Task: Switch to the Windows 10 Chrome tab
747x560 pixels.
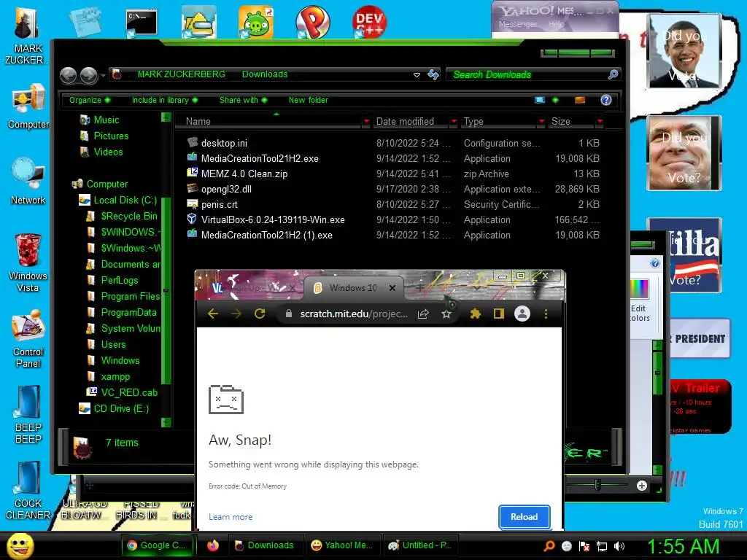Action: [354, 287]
